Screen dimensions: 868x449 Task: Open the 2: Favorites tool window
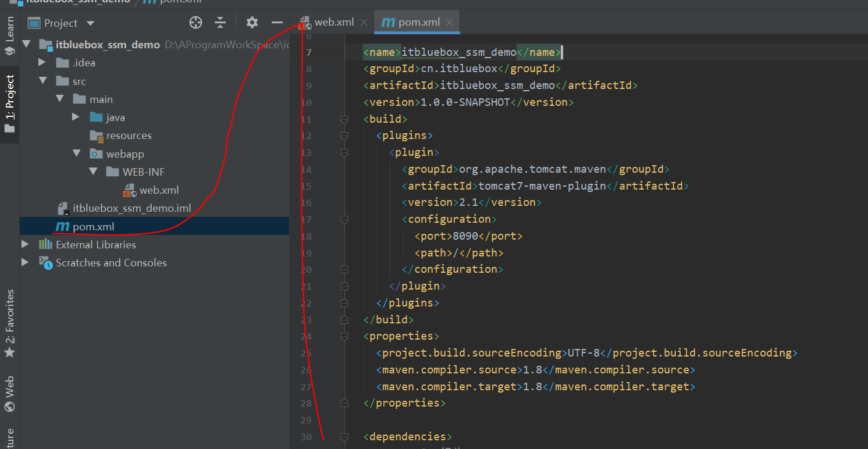click(x=10, y=324)
